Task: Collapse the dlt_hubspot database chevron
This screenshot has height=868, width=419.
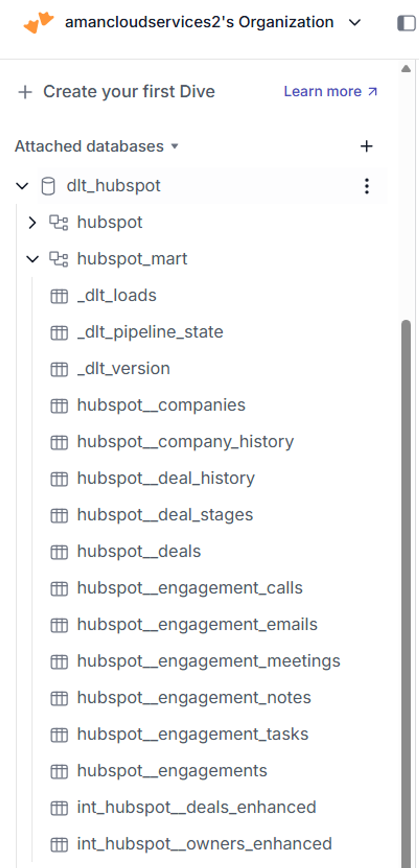Action: (22, 186)
